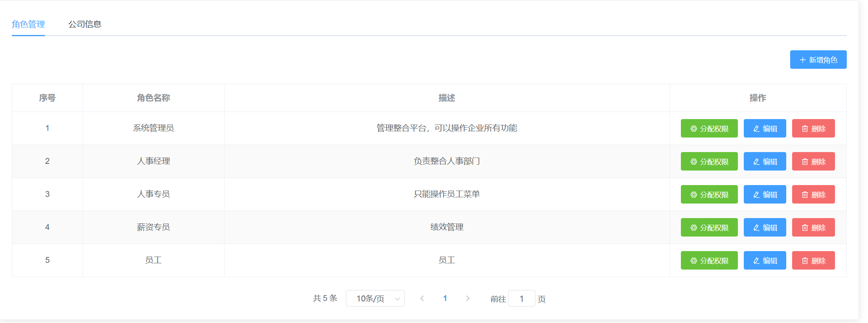Screen dimensions: 868x323
Task: Edit the 系统管理员 role
Action: 765,128
